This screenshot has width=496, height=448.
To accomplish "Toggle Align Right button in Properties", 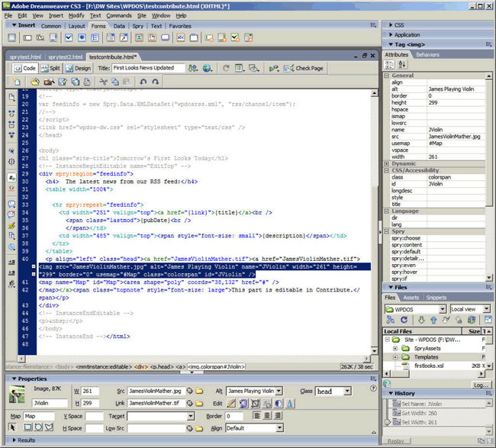I will tap(278, 415).
